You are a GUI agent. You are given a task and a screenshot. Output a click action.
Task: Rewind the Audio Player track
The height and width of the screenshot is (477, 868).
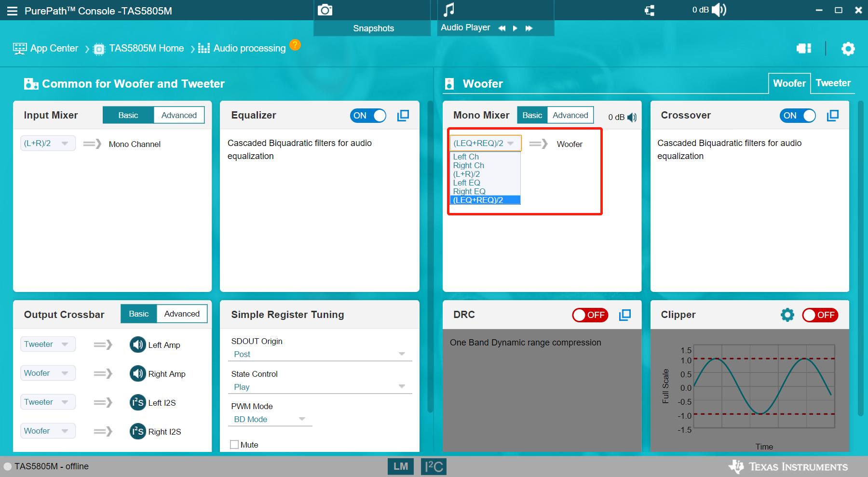pos(502,28)
